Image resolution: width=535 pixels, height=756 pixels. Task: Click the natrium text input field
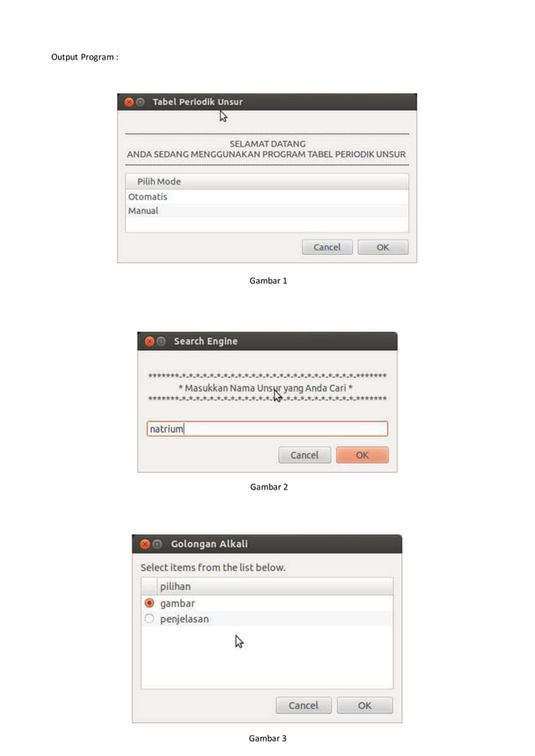[x=267, y=428]
